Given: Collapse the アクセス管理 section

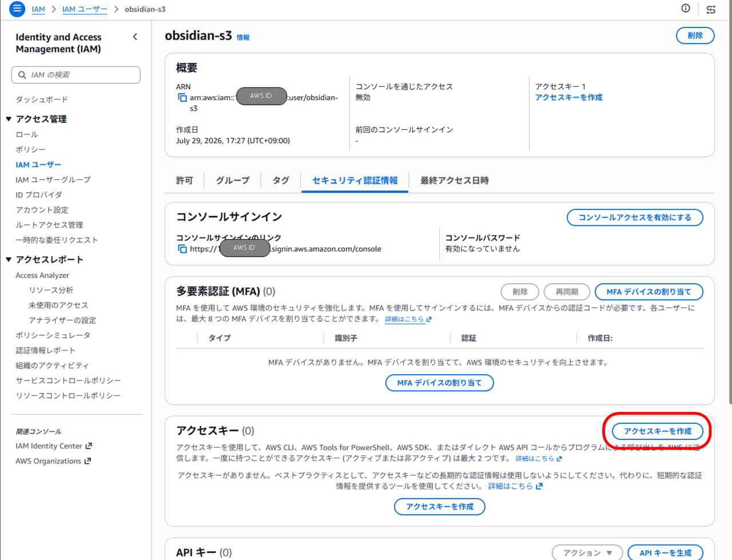Looking at the screenshot, I should tap(9, 119).
